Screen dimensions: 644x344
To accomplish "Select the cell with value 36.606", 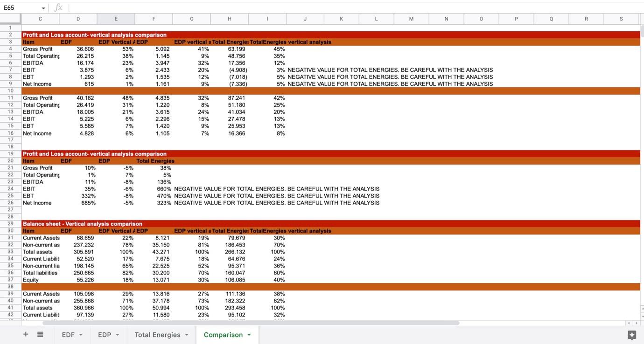I will [x=78, y=49].
